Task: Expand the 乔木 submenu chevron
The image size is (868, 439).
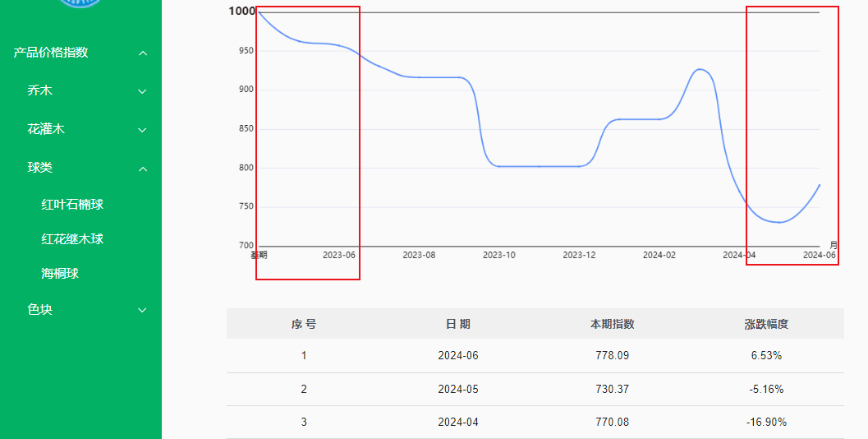Action: pyautogui.click(x=142, y=91)
